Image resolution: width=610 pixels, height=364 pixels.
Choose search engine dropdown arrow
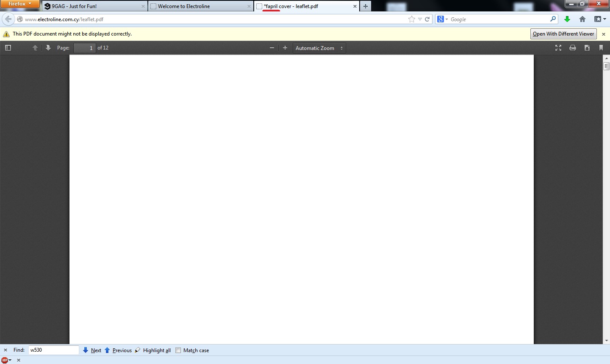click(x=446, y=19)
